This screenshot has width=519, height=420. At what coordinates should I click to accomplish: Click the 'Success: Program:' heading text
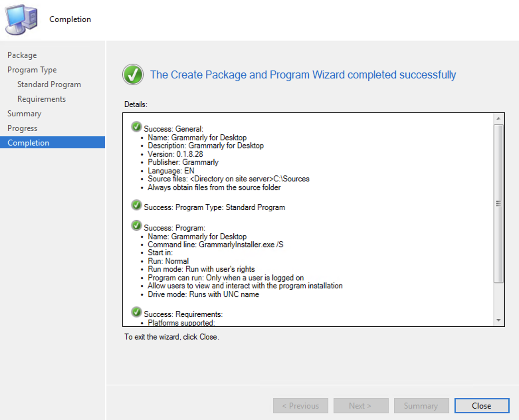point(174,228)
